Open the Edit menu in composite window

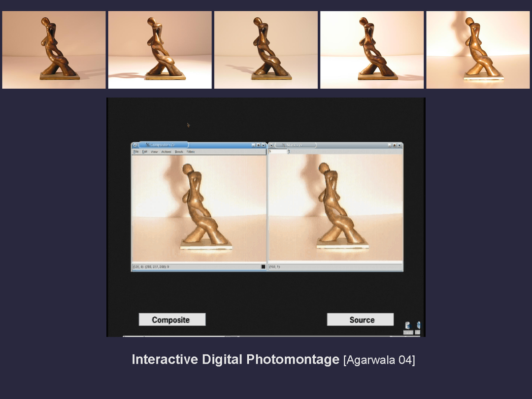point(145,152)
